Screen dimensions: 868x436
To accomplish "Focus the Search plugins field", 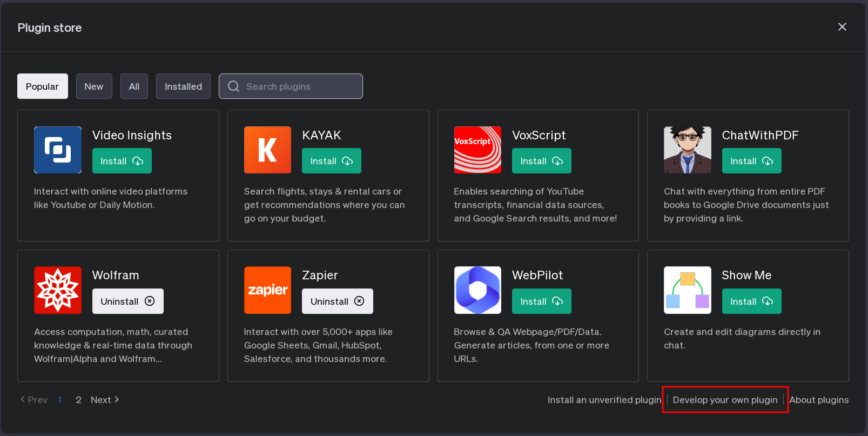I will click(300, 86).
